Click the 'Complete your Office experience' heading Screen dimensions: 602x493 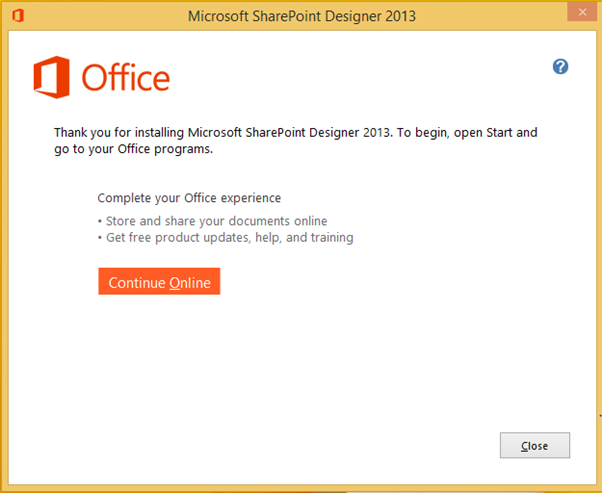coord(189,198)
